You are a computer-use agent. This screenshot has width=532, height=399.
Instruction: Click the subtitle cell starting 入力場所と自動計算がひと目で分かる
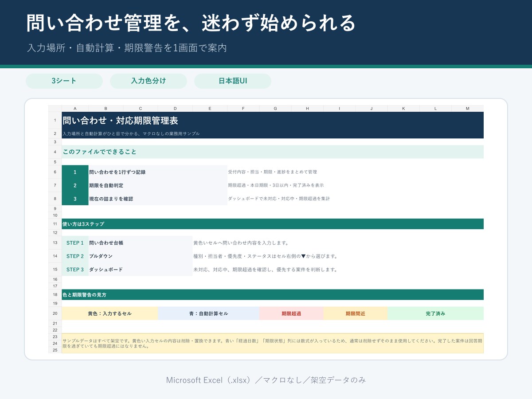pyautogui.click(x=273, y=133)
